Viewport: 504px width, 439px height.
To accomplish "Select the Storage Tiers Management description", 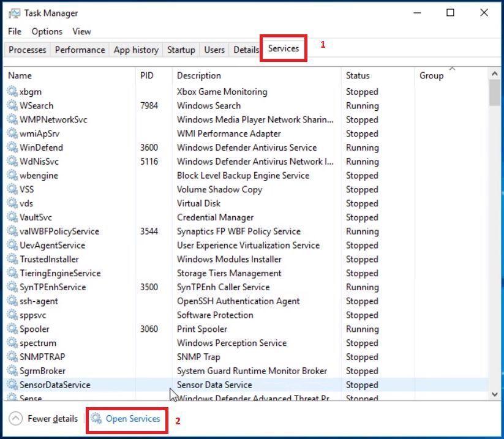I will point(229,273).
